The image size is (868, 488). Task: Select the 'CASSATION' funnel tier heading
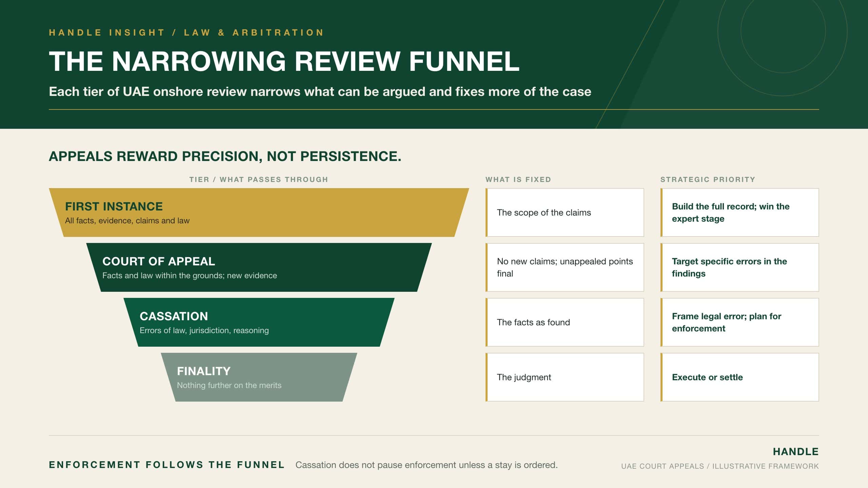click(x=174, y=316)
